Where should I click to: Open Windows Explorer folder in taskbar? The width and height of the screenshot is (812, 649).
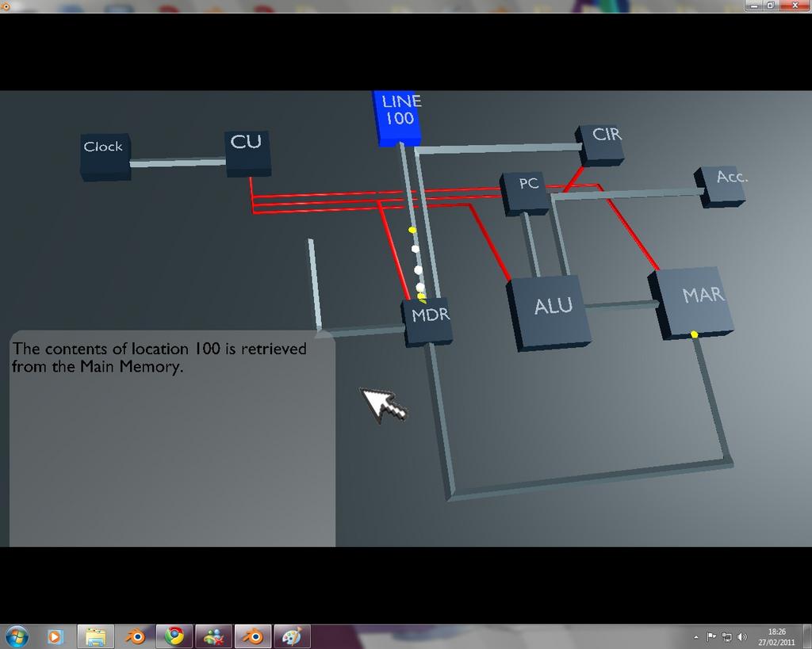pyautogui.click(x=96, y=636)
